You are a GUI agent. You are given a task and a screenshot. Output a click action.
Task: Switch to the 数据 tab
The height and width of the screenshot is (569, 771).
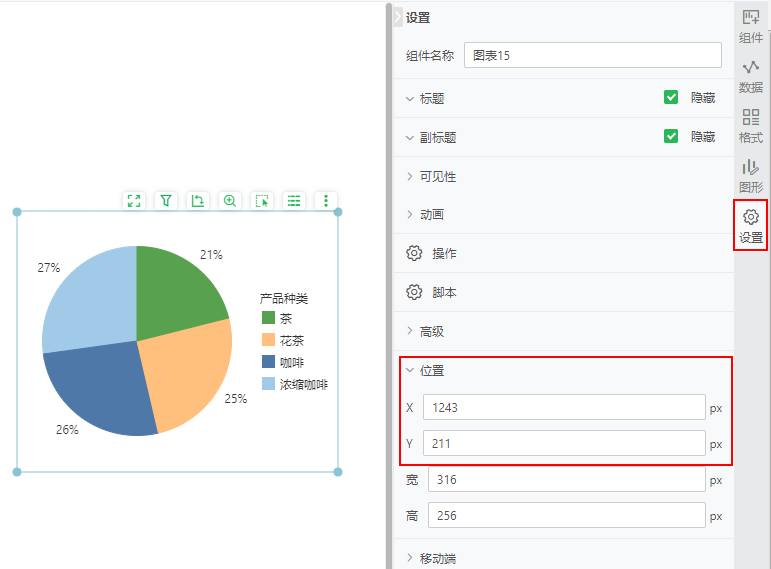(750, 76)
